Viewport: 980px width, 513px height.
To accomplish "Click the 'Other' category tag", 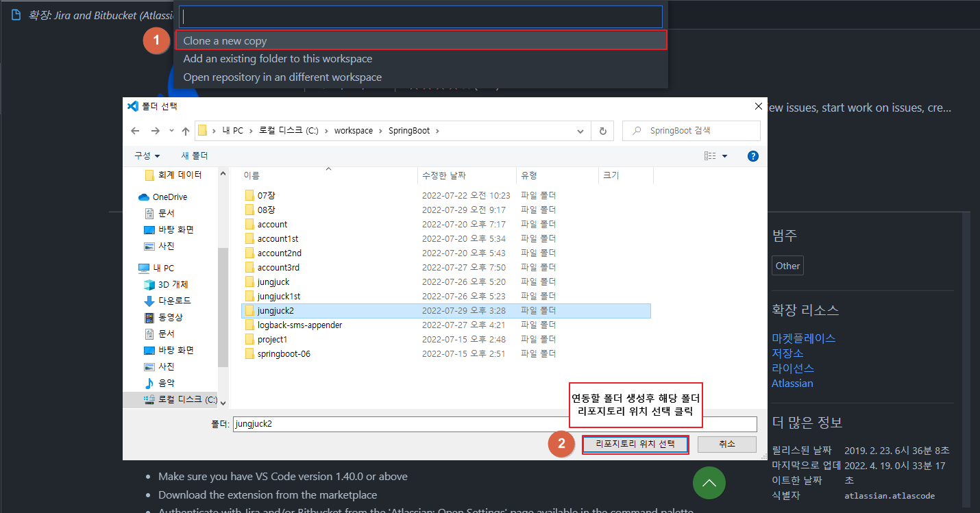I will tap(787, 266).
